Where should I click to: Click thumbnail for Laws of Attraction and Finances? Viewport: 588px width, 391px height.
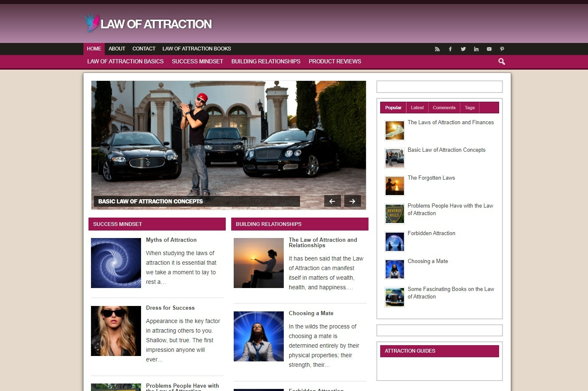pyautogui.click(x=395, y=130)
